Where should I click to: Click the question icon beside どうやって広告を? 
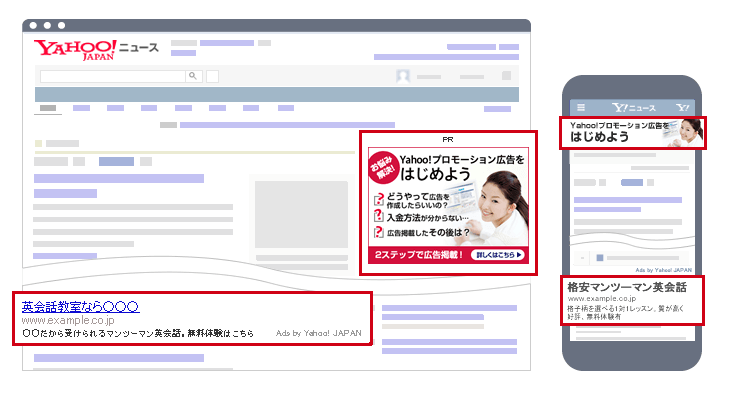point(379,199)
